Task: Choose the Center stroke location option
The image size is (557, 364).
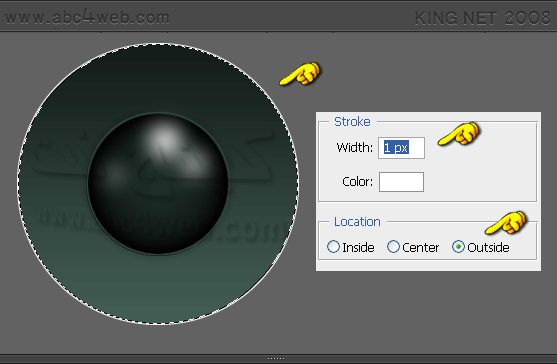Action: 393,246
